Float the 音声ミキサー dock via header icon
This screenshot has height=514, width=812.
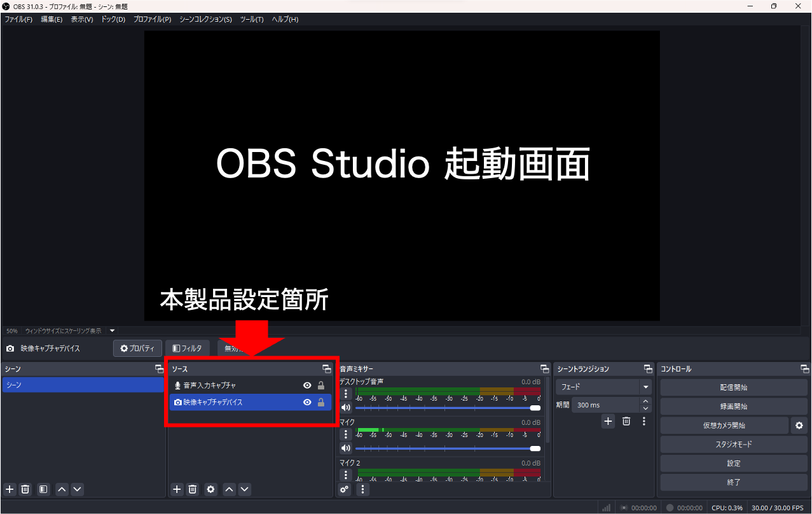pos(544,369)
